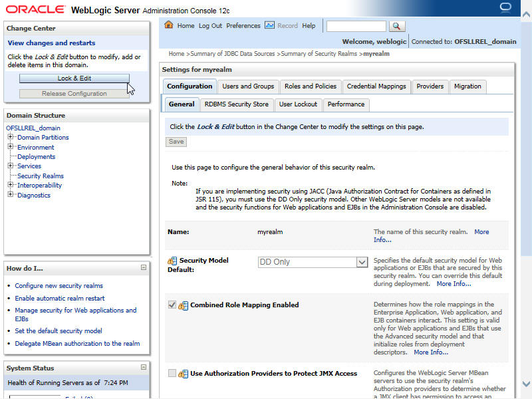Click scroll down arrow at page bottom right
This screenshot has height=399, width=532.
(x=526, y=384)
